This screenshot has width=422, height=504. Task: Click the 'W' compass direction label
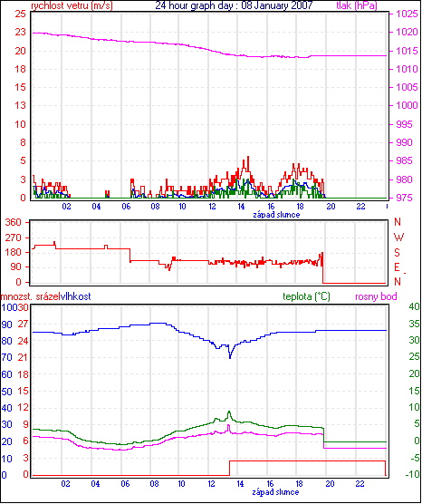(x=398, y=237)
